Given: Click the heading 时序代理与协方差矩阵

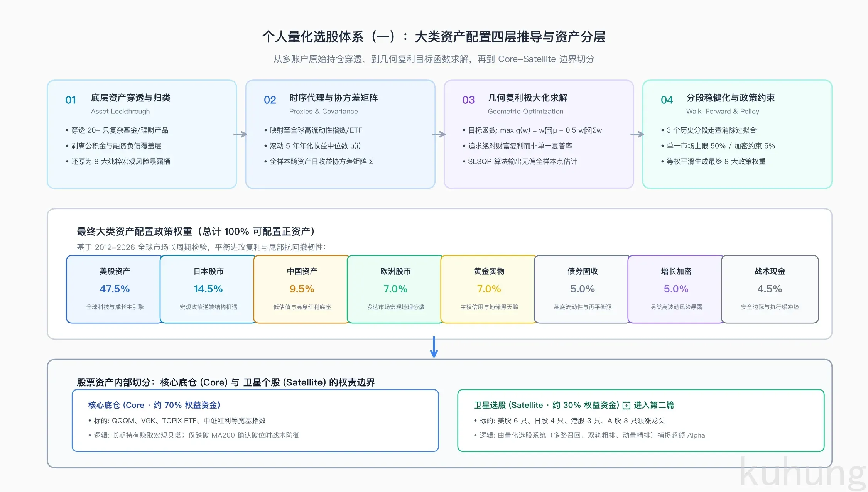Looking at the screenshot, I should click(334, 98).
